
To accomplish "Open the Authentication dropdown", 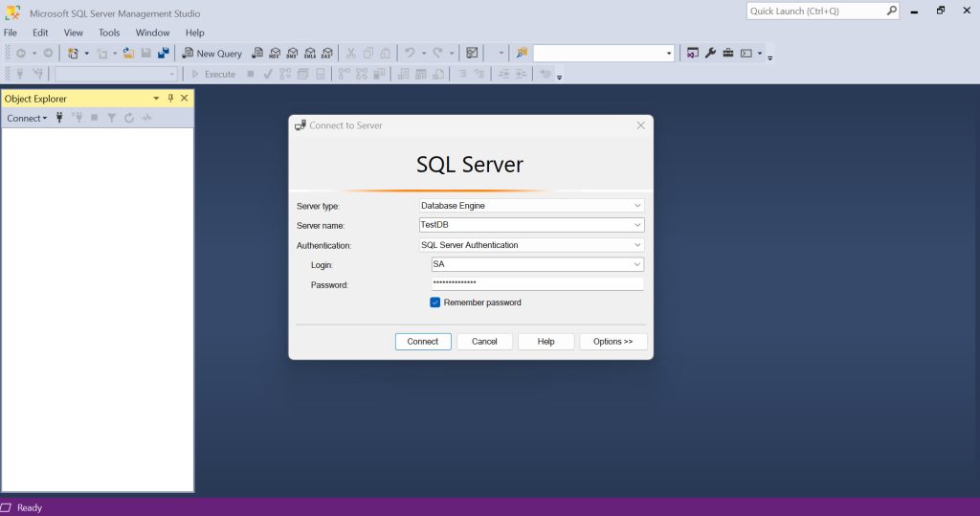I will tap(531, 244).
